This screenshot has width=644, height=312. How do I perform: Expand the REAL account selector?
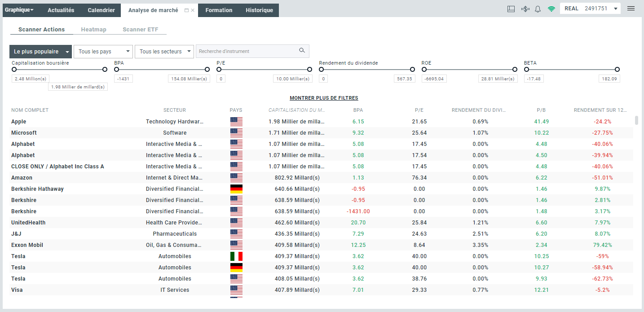click(x=615, y=9)
